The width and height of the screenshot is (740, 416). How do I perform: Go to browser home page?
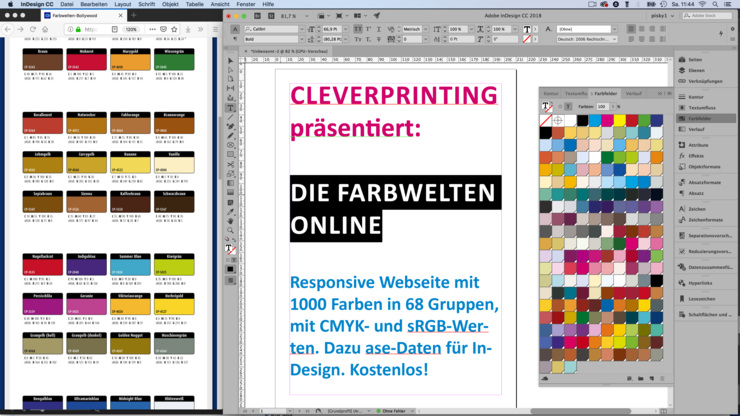click(45, 29)
